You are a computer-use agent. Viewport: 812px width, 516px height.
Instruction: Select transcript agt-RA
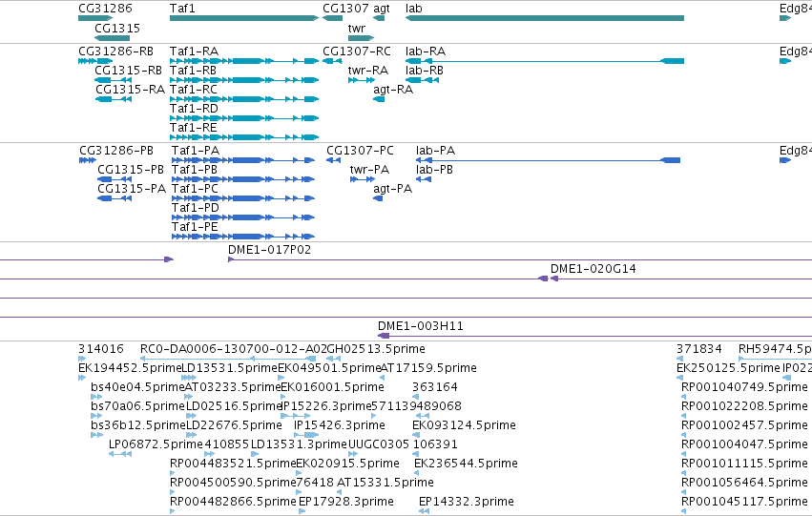[379, 99]
